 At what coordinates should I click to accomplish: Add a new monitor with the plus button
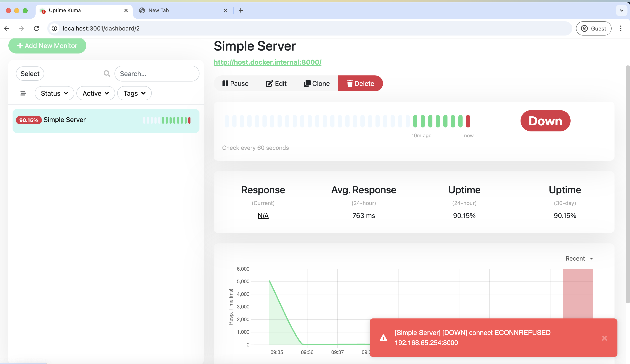click(47, 46)
